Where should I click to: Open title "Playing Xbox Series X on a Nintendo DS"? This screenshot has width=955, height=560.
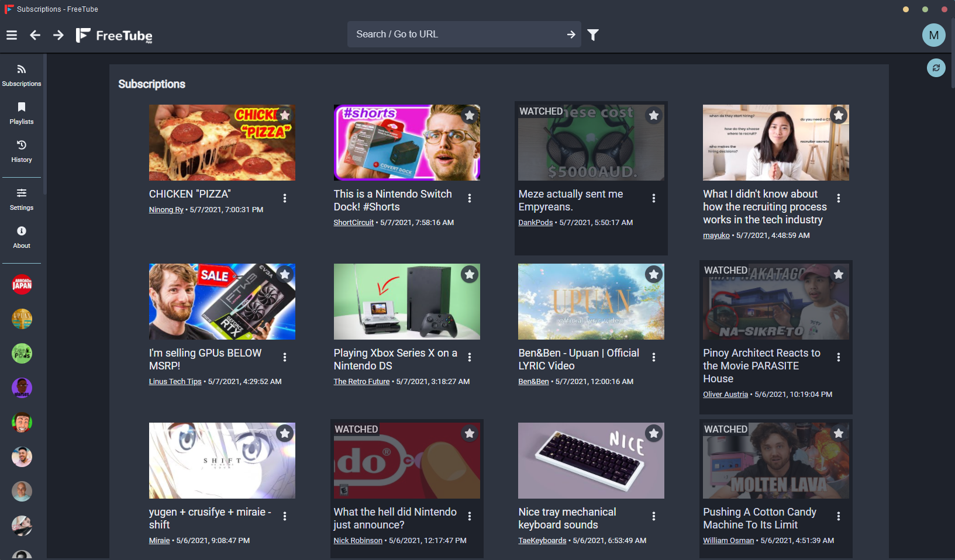pyautogui.click(x=395, y=359)
